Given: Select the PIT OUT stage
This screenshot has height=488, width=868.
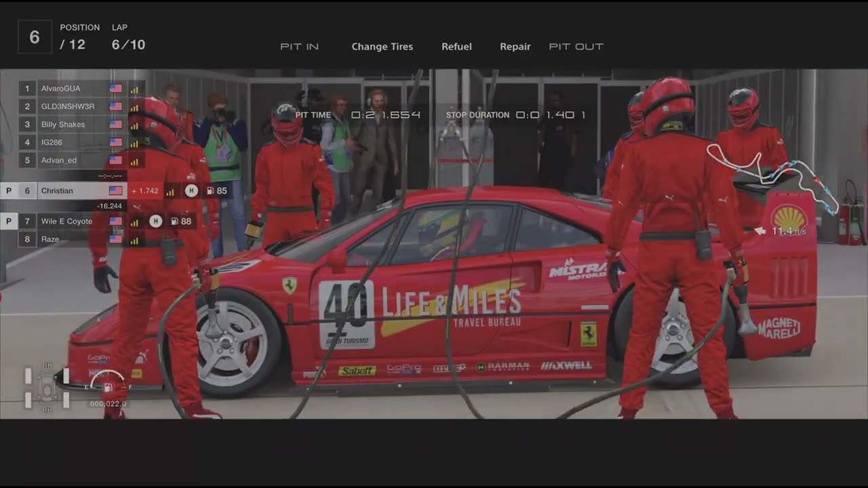Looking at the screenshot, I should [x=576, y=47].
